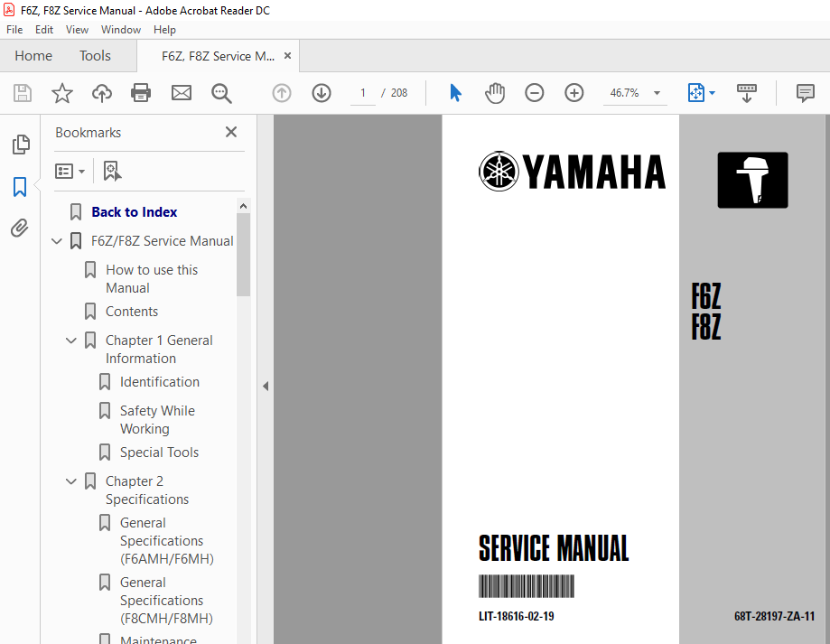Open the Comment speech bubble icon
Screen dimensions: 830x644
tap(805, 93)
